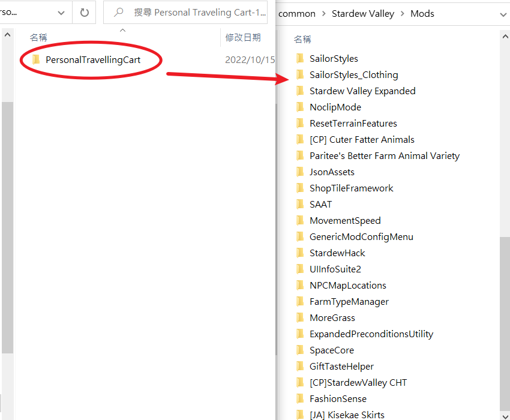Click the [JA] Kisekae Skirts folder name
The height and width of the screenshot is (420, 510).
(347, 415)
